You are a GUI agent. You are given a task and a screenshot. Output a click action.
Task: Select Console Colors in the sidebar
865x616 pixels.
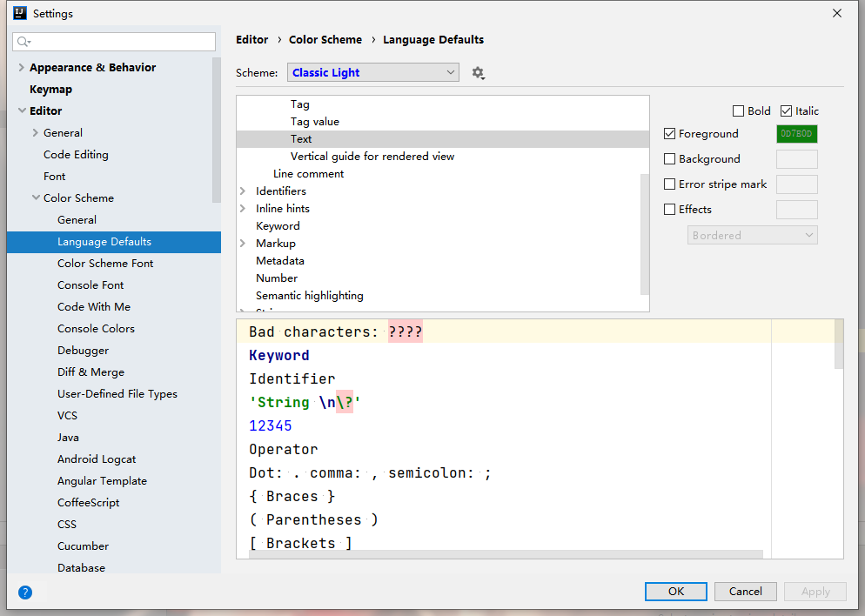click(x=96, y=329)
